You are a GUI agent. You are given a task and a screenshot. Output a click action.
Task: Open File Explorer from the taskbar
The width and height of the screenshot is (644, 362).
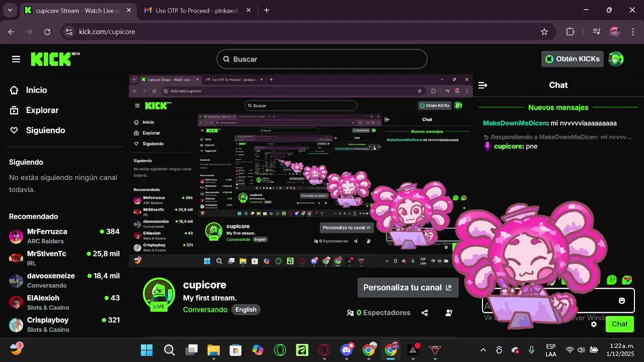click(213, 350)
